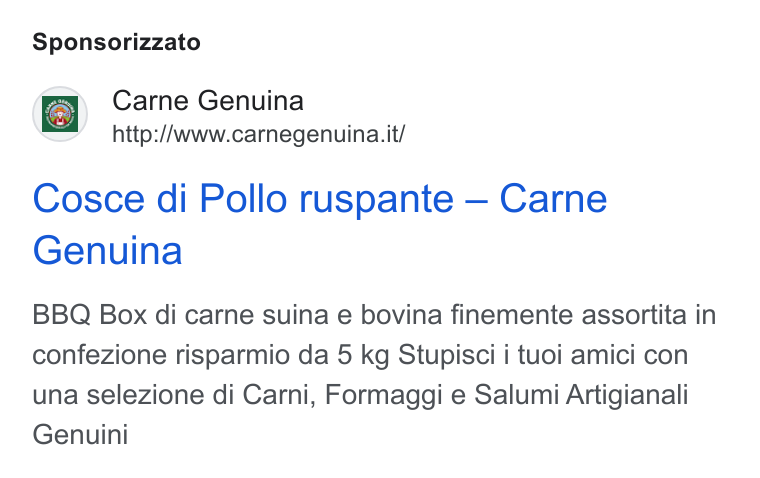
Task: Click 'Salumi Artigianali' in the description
Action: point(581,395)
